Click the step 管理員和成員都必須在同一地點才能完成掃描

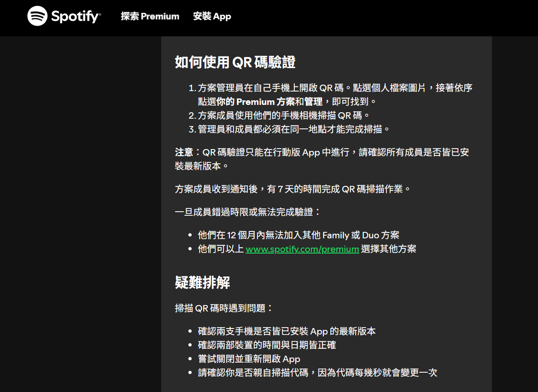tap(294, 129)
